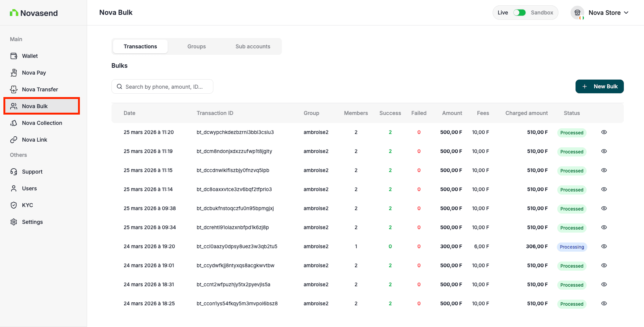Click the Failed column header
The height and width of the screenshot is (327, 644).
pyautogui.click(x=419, y=113)
